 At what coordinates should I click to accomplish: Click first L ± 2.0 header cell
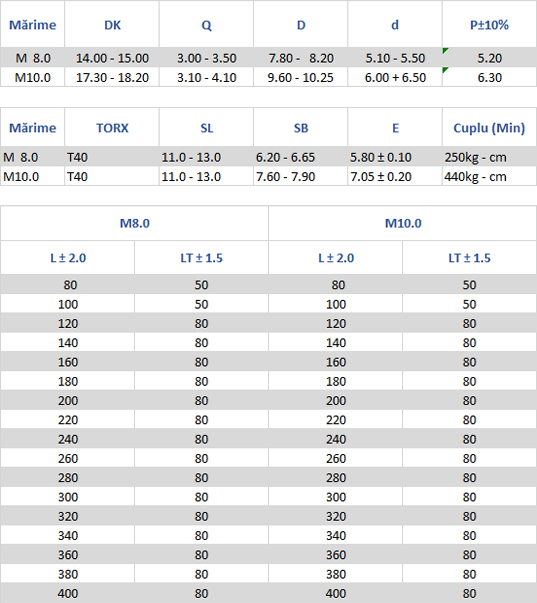point(68,258)
